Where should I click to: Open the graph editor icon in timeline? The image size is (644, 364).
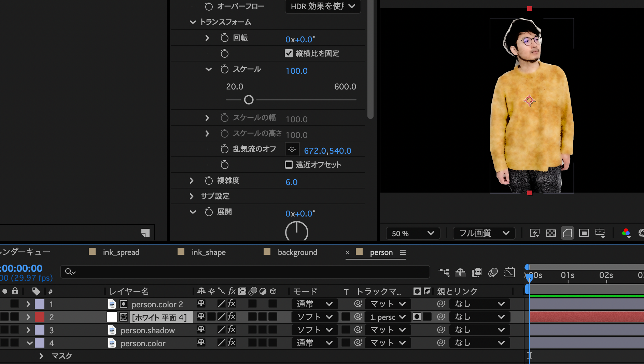[x=509, y=272]
